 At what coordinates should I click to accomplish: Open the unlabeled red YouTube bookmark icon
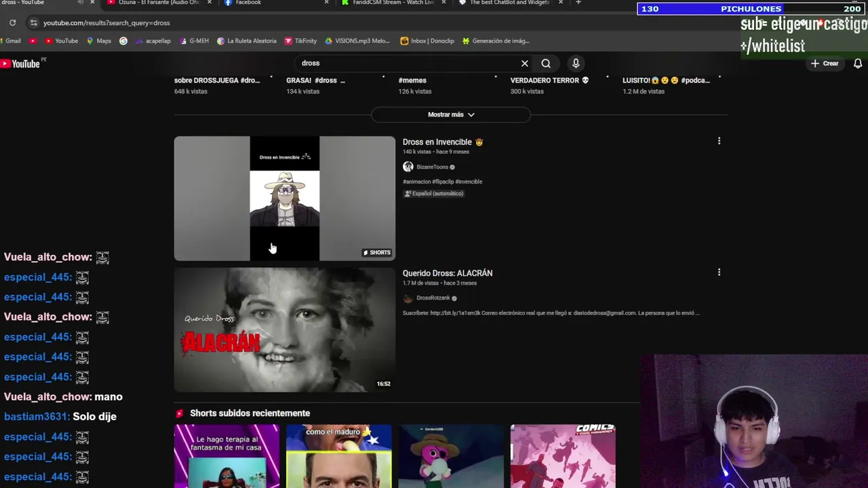click(33, 41)
